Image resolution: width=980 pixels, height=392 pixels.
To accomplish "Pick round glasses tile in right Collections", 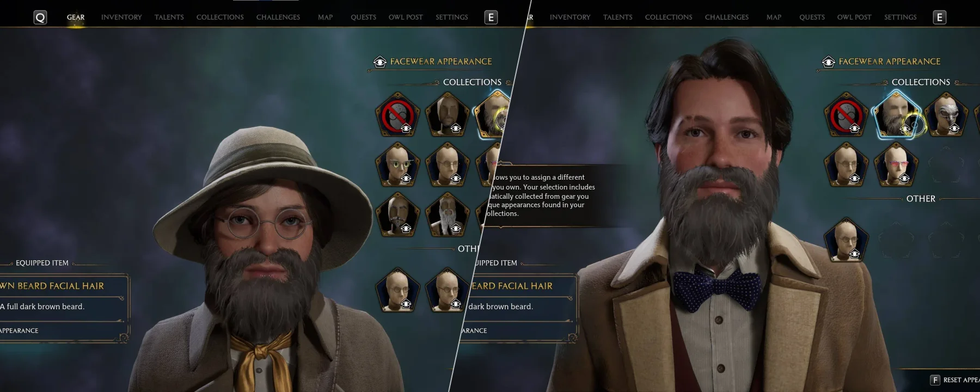I will [x=847, y=165].
